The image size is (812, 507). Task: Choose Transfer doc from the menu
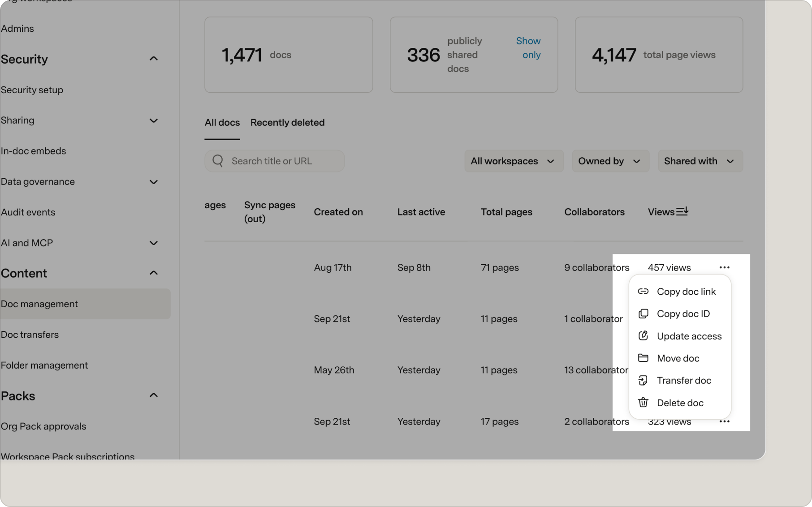(x=680, y=380)
